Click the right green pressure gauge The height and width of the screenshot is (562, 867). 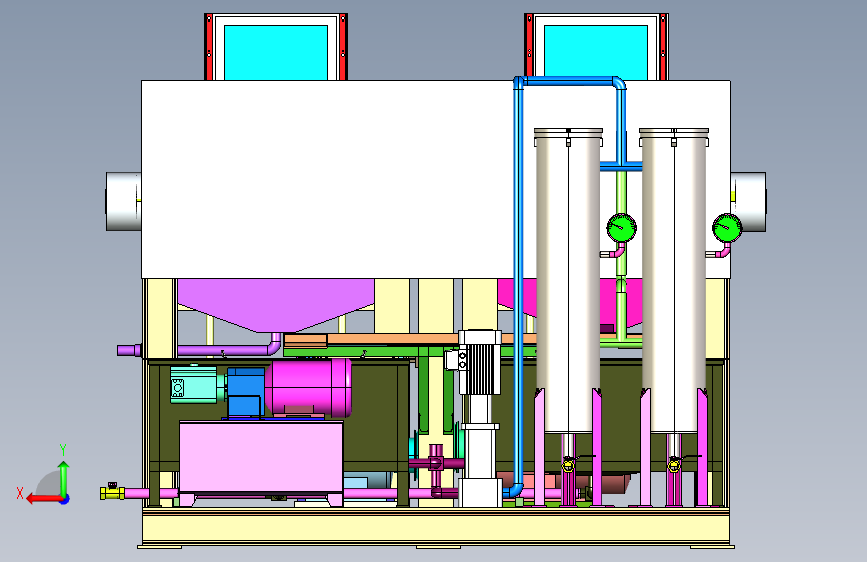tap(727, 228)
